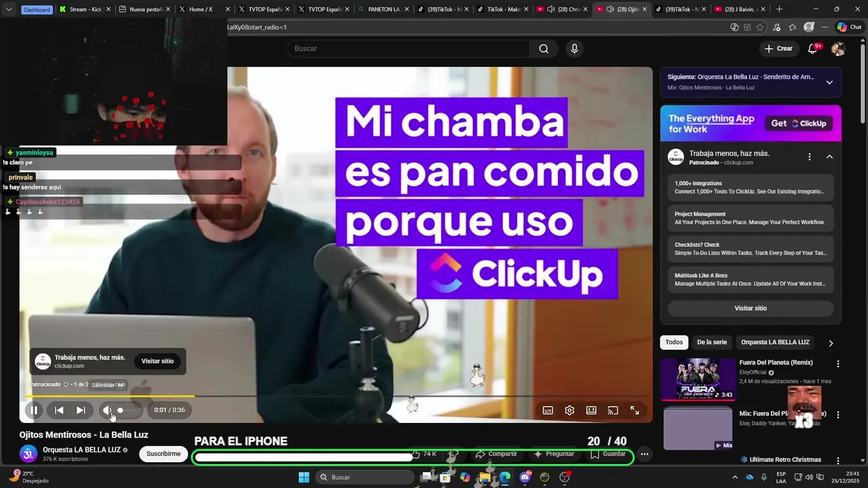Open the Multitask Like A Boss link
Viewport: 868px width, 488px height.
(x=751, y=279)
